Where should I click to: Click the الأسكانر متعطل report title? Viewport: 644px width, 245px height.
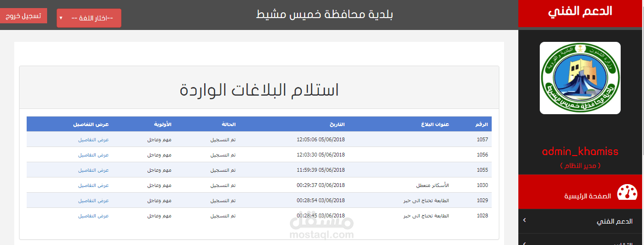point(433,186)
